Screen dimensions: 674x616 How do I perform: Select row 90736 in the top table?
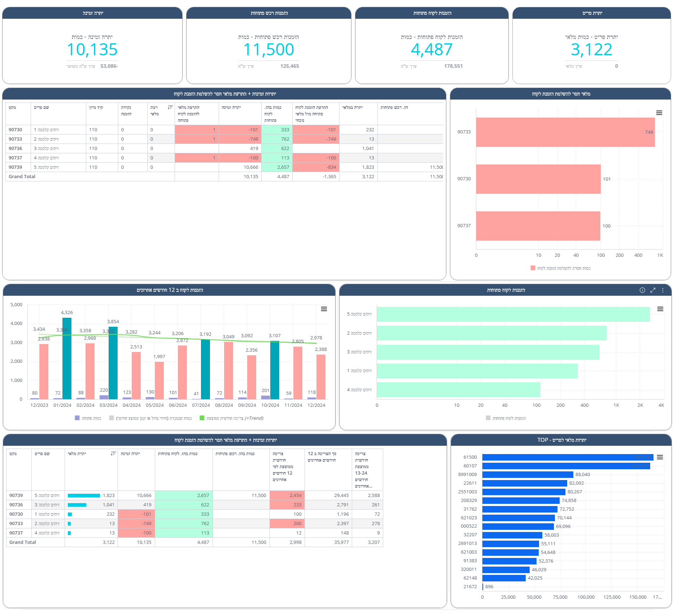click(16, 149)
